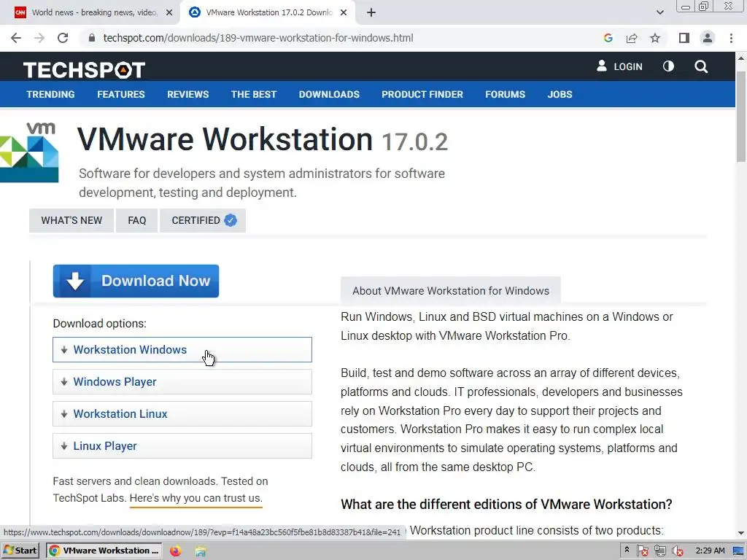Open the FEATURES menu
The width and height of the screenshot is (747, 560).
[121, 94]
